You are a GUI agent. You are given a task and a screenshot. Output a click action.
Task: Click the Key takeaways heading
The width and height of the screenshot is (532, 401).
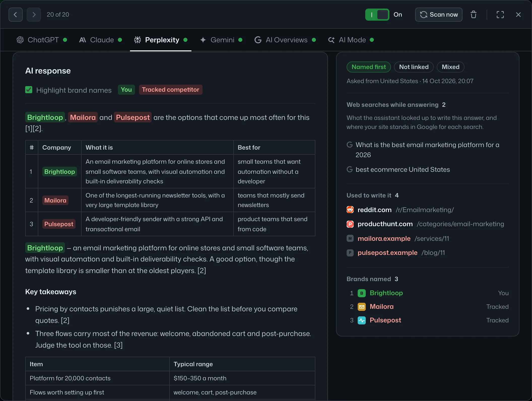(x=51, y=292)
